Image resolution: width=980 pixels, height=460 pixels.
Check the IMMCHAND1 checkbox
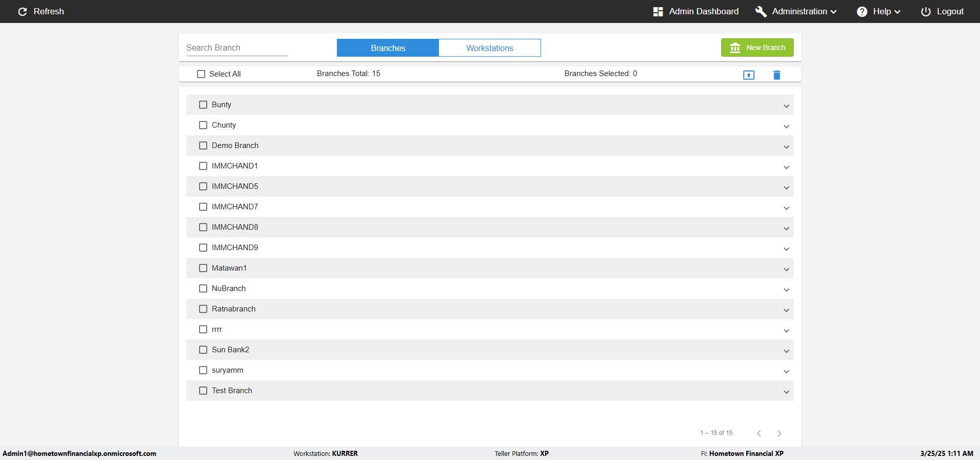[x=203, y=166]
